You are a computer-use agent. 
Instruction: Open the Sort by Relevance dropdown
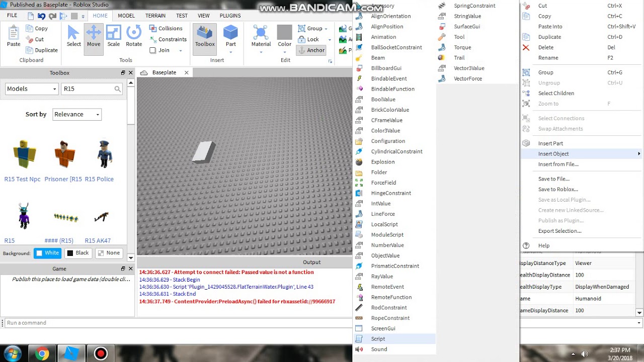pos(77,114)
